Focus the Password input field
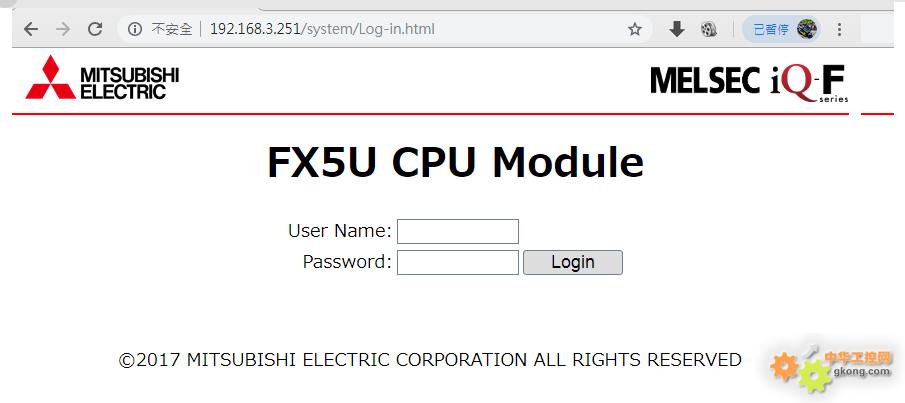Image resolution: width=905 pixels, height=403 pixels. point(458,262)
